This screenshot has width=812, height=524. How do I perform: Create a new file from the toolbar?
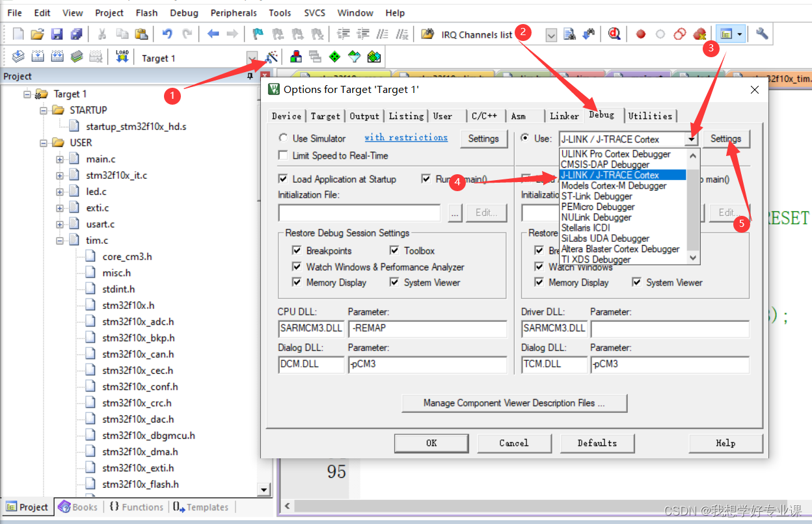point(18,34)
